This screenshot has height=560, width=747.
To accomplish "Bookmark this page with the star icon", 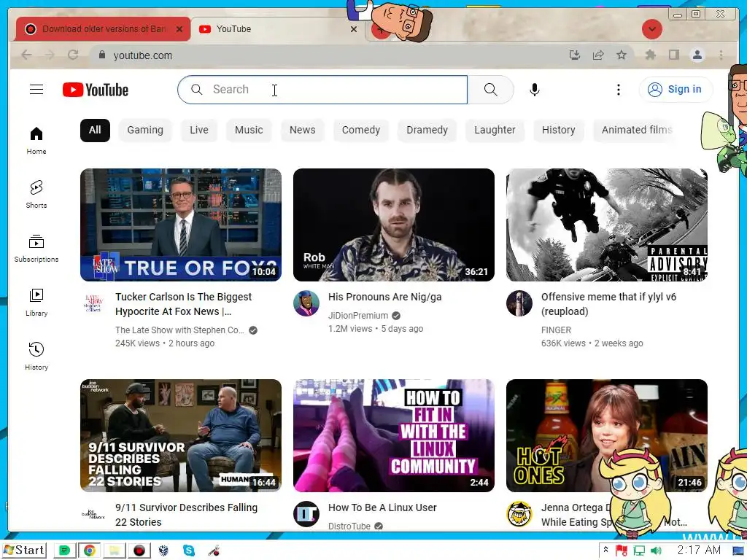I will pyautogui.click(x=622, y=55).
